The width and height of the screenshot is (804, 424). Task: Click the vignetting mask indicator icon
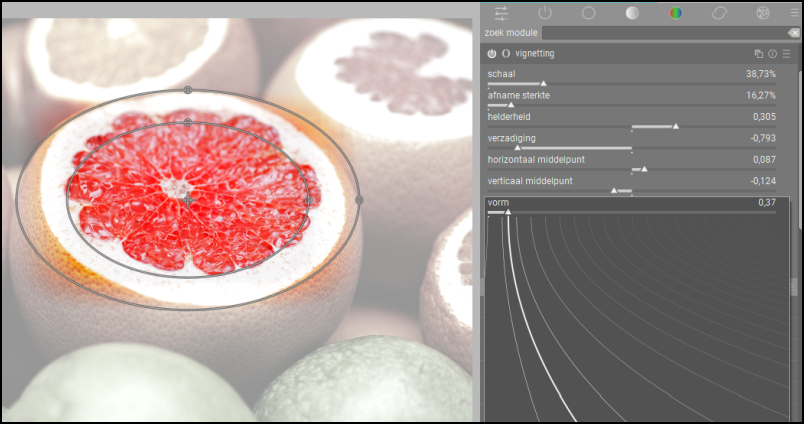tap(506, 53)
